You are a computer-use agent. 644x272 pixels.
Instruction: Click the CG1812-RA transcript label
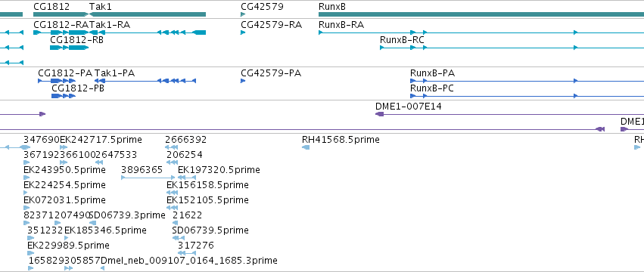coord(61,25)
